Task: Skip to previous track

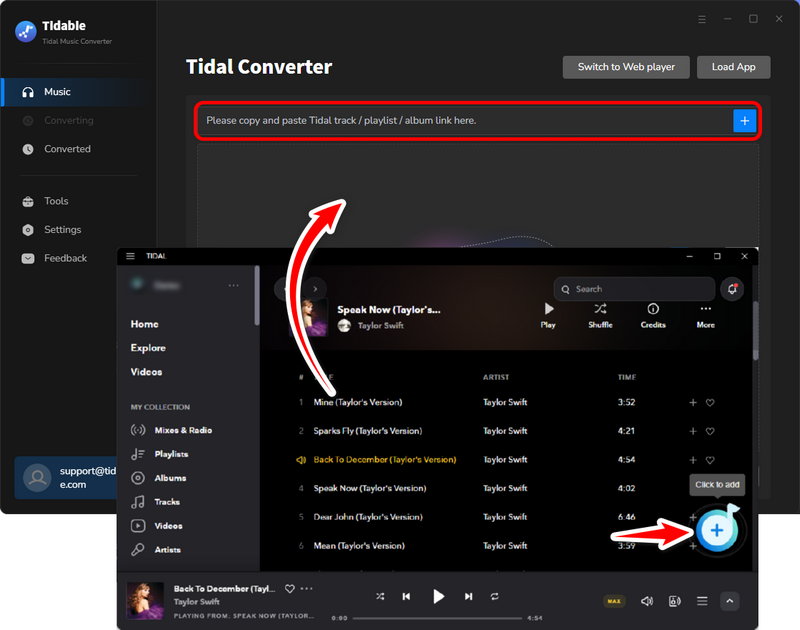Action: tap(406, 596)
